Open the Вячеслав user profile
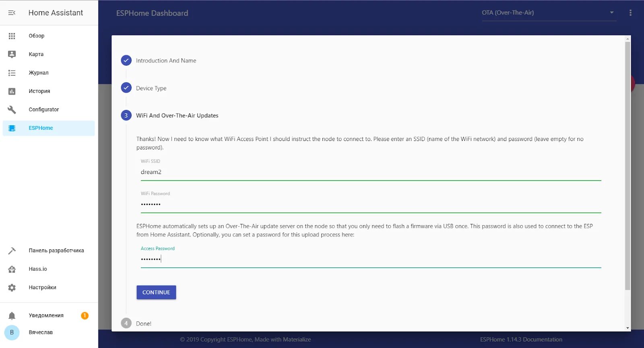644x348 pixels. tap(49, 332)
